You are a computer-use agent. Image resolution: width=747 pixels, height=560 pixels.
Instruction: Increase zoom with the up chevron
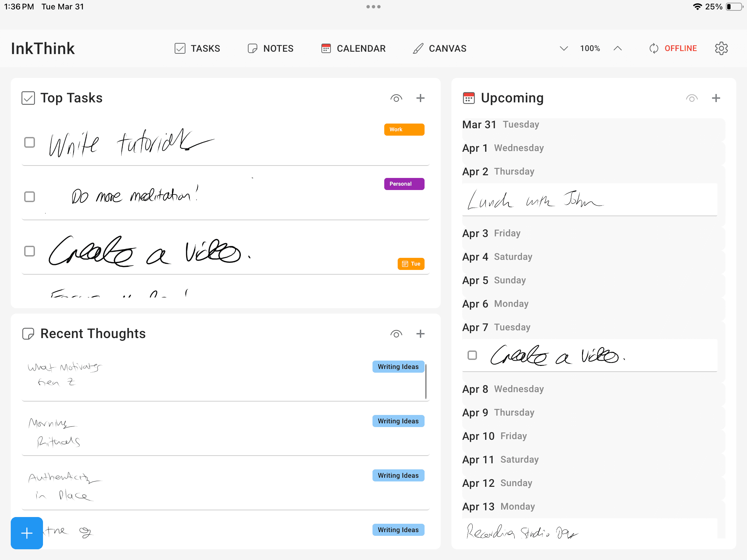617,48
